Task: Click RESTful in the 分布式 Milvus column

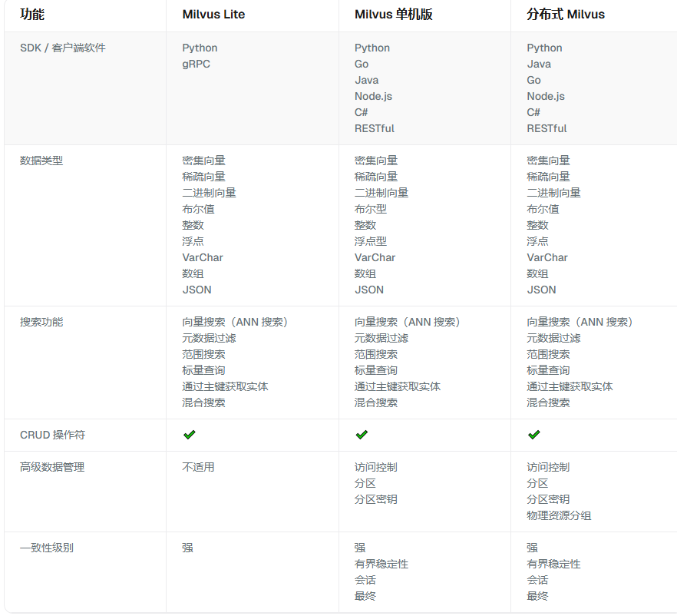Action: coord(547,128)
